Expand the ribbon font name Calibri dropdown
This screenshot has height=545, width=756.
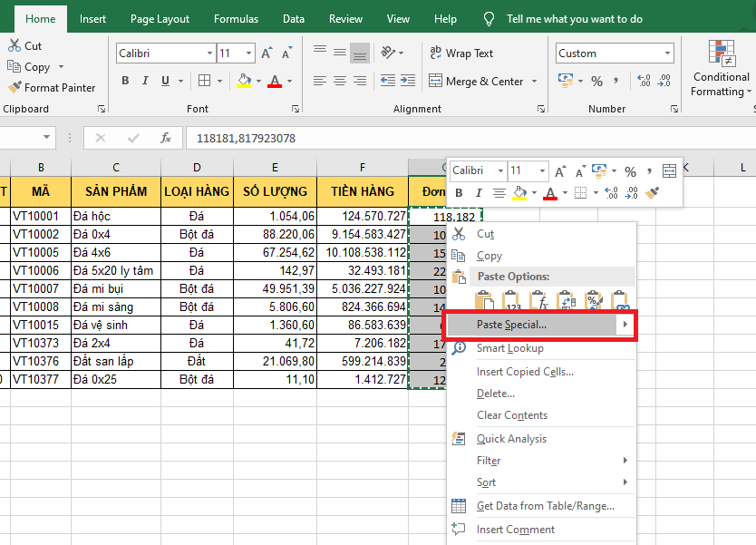[x=209, y=54]
